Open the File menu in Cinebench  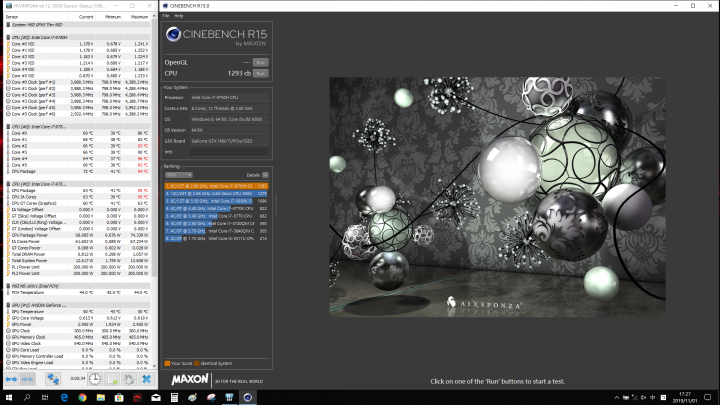[x=166, y=16]
